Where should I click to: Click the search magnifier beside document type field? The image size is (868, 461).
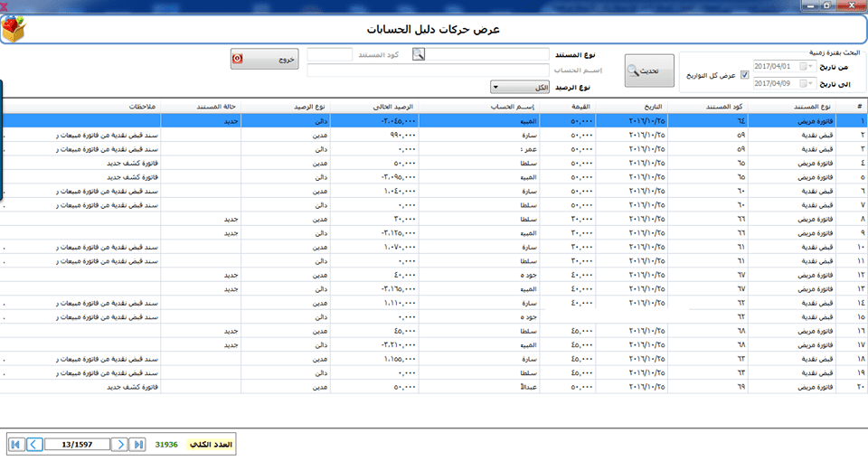(419, 54)
